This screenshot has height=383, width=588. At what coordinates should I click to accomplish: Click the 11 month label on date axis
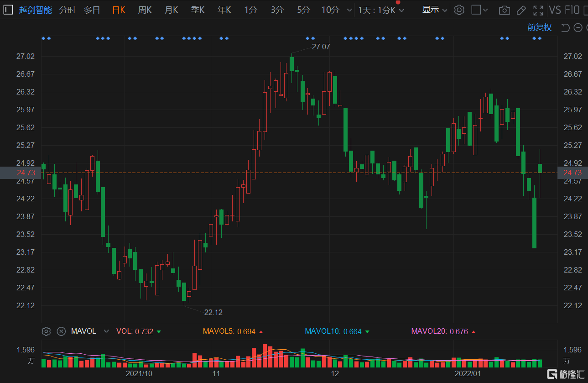pyautogui.click(x=216, y=373)
